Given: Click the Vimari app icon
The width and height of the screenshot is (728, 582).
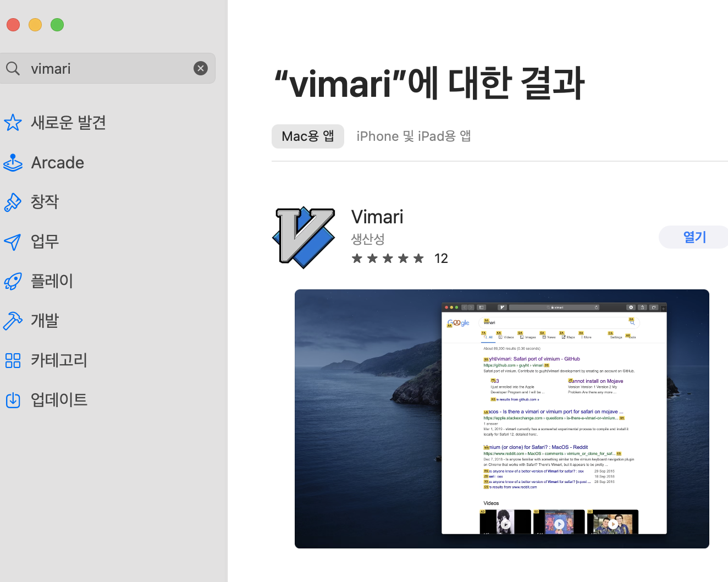Looking at the screenshot, I should coord(304,237).
